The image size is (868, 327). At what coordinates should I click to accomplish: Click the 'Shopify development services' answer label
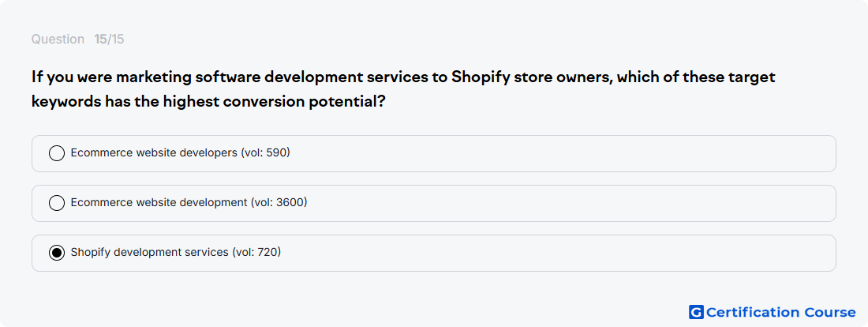(149, 253)
